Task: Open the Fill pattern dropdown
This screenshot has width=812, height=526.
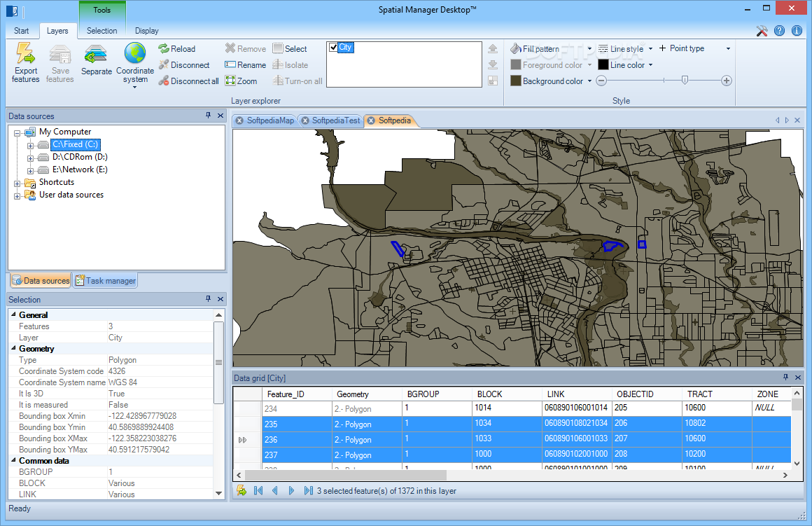Action: [590, 49]
